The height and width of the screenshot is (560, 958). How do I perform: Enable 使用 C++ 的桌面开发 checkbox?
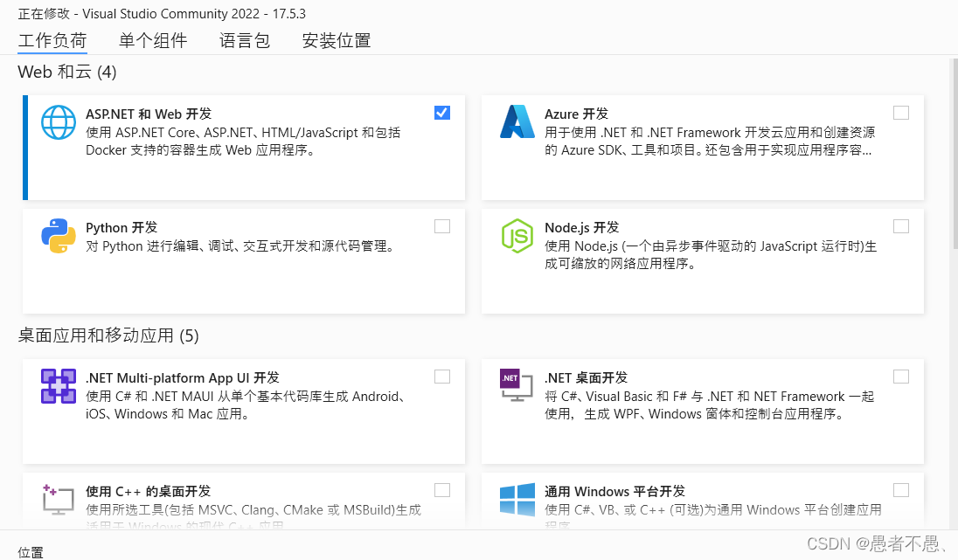[x=442, y=490]
